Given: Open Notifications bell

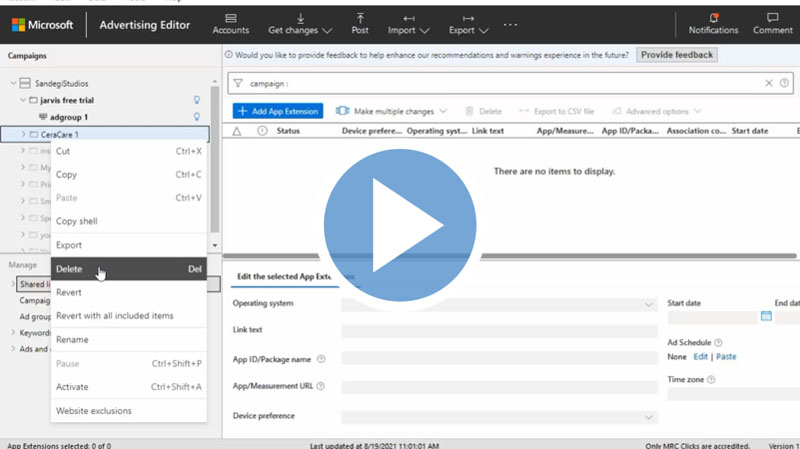Looking at the screenshot, I should (713, 24).
